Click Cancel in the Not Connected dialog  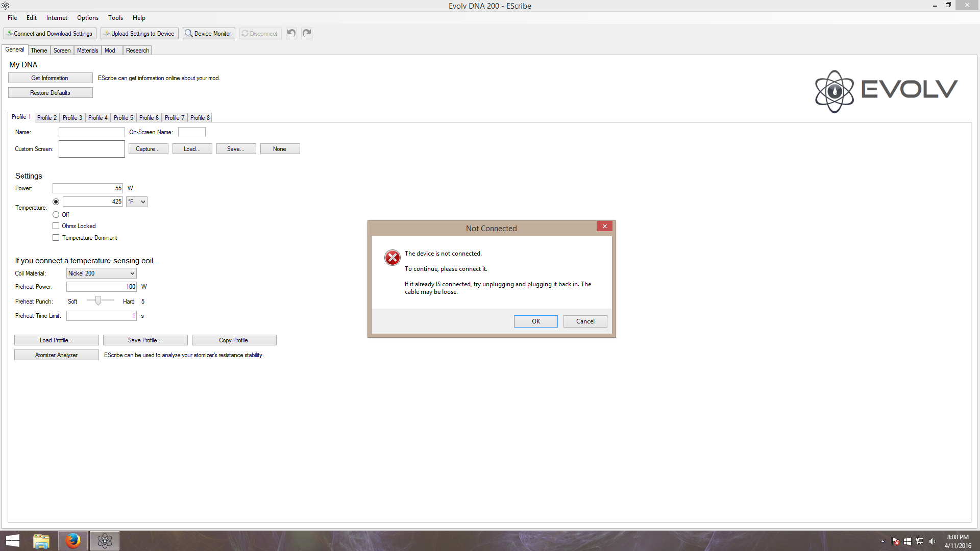click(585, 321)
